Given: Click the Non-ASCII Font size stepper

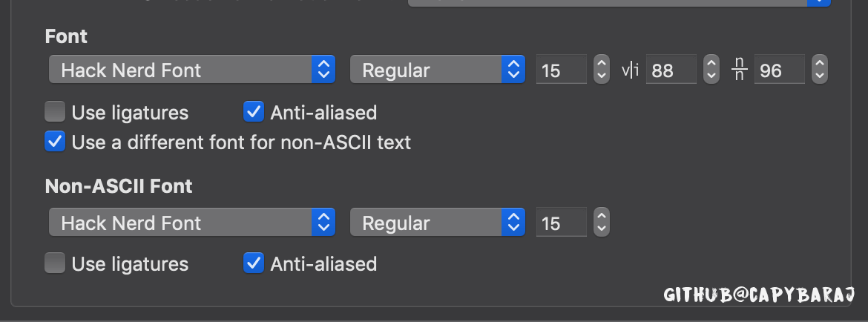Looking at the screenshot, I should click(x=602, y=223).
